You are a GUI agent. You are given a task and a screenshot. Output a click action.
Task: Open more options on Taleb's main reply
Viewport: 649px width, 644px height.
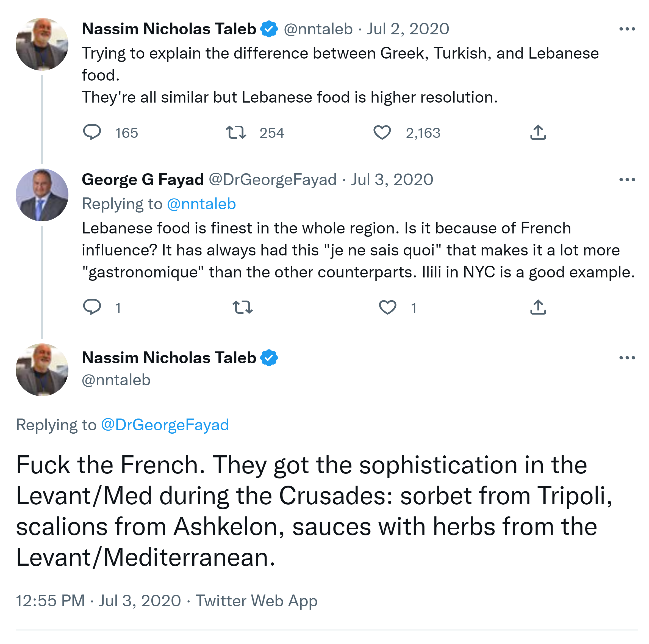coord(627,358)
